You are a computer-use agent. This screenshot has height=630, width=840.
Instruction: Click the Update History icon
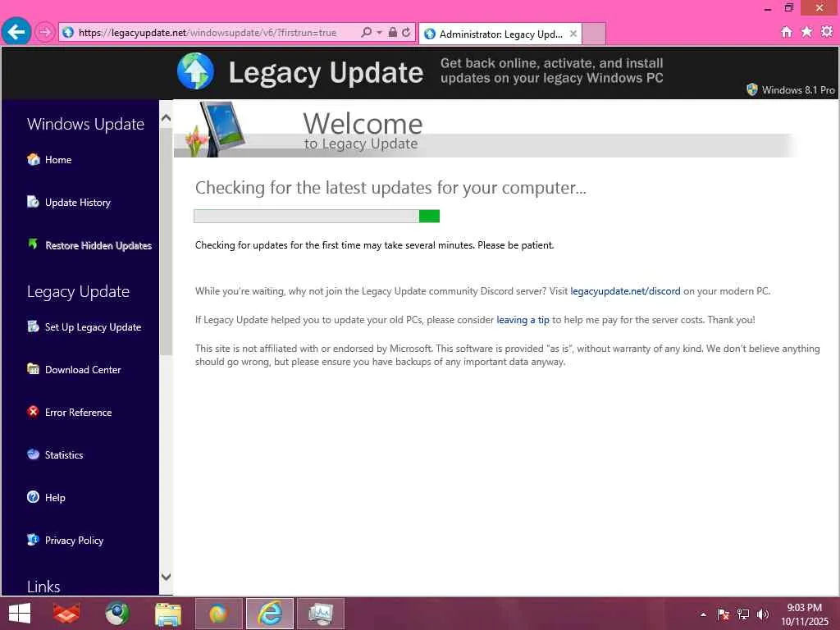[x=33, y=202]
